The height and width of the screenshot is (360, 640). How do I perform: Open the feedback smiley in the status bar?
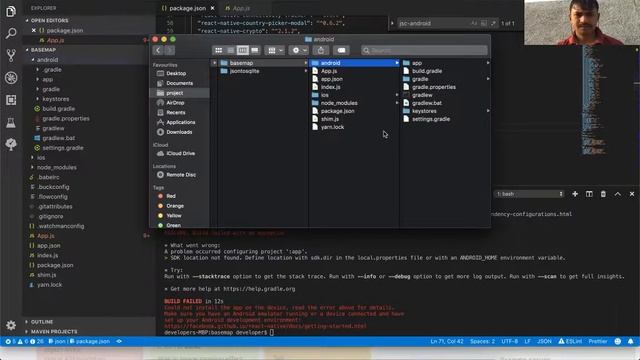[x=618, y=341]
